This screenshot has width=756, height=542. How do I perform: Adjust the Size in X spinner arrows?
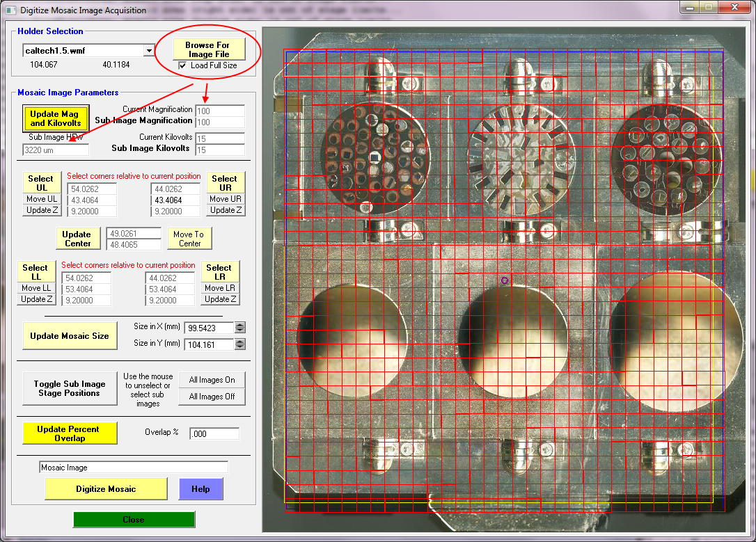pyautogui.click(x=240, y=328)
